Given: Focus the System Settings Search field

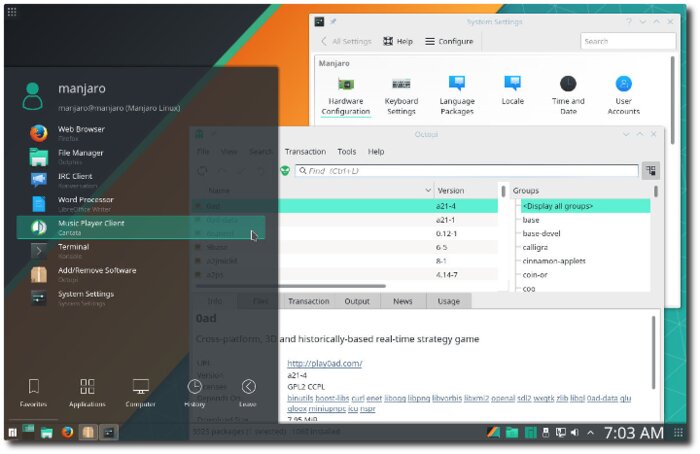Looking at the screenshot, I should click(628, 41).
